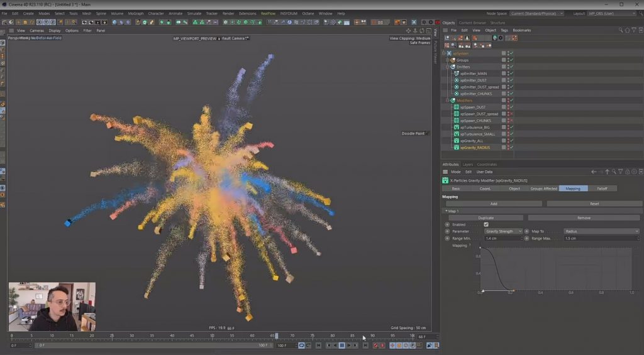
Task: Click Object Manager filter funnel icon
Action: pyautogui.click(x=634, y=30)
